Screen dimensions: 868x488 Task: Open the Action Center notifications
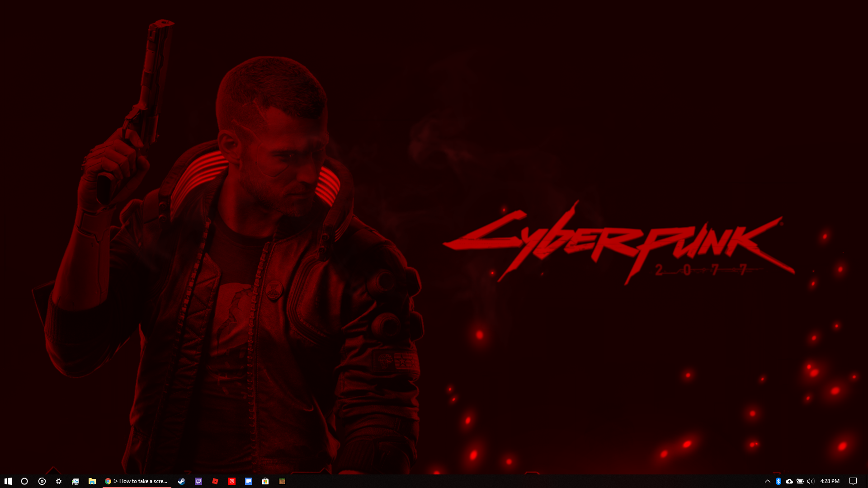click(853, 481)
